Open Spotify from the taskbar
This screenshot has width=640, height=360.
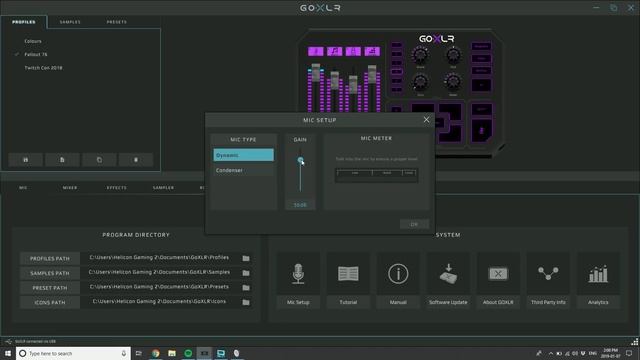188,353
